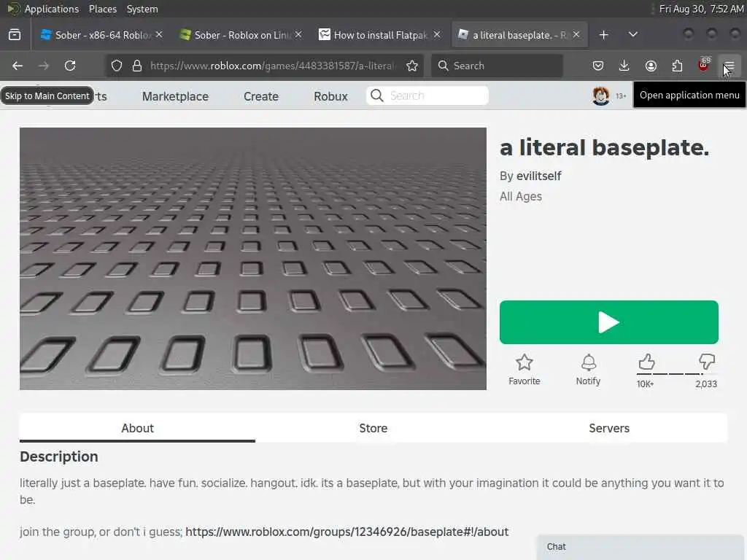Bookmark this page with the star

[412, 66]
